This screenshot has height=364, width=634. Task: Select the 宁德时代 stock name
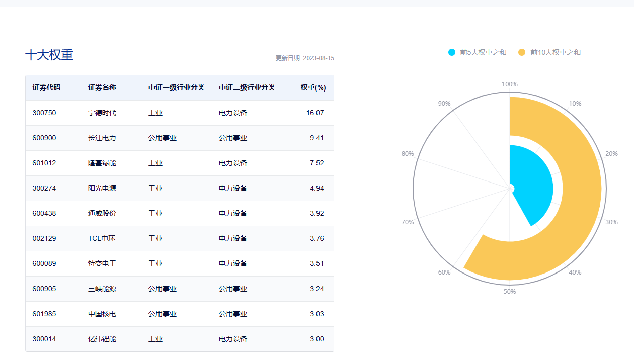(x=102, y=113)
